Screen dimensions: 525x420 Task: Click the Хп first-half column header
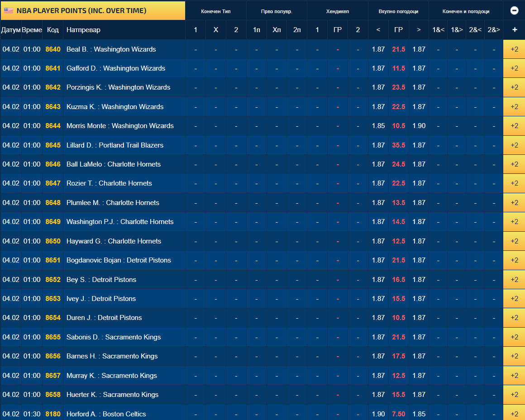[277, 30]
